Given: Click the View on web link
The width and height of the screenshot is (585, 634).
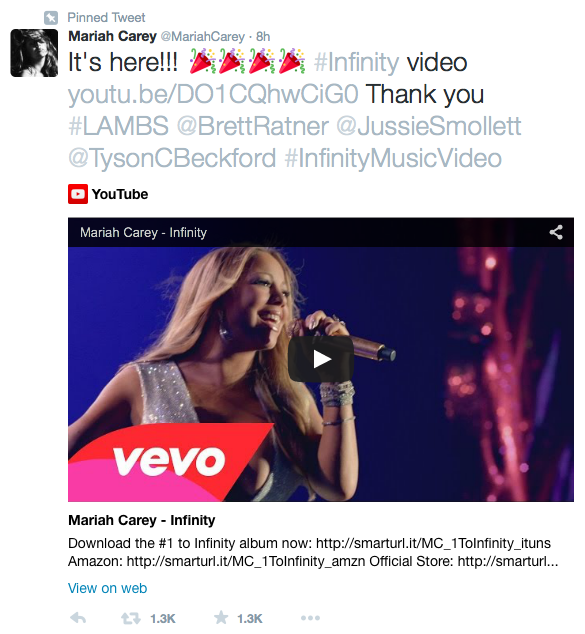Looking at the screenshot, I should (x=108, y=588).
